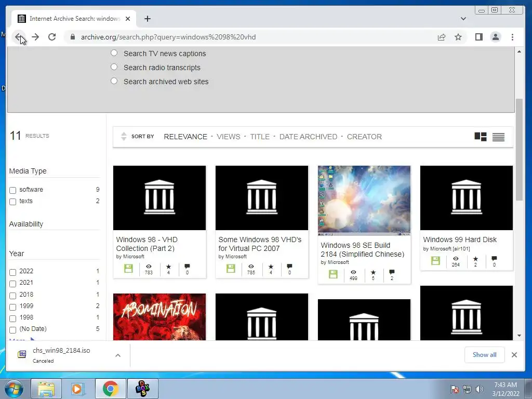Click the page scrollbar up arrow
The height and width of the screenshot is (399, 532).
point(519,51)
